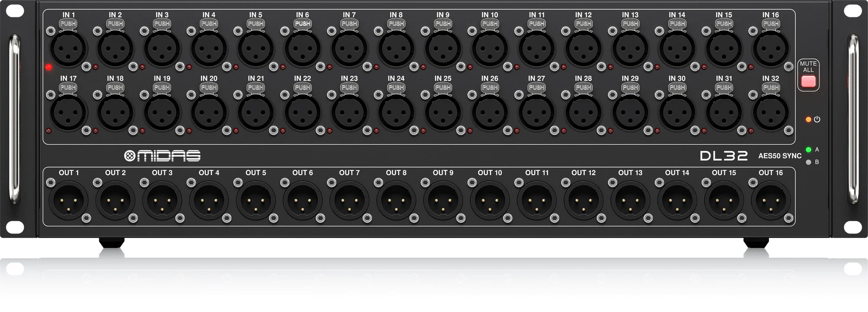Click the "IN 24" label text
Viewport: 868px width, 312px height.
[x=396, y=78]
